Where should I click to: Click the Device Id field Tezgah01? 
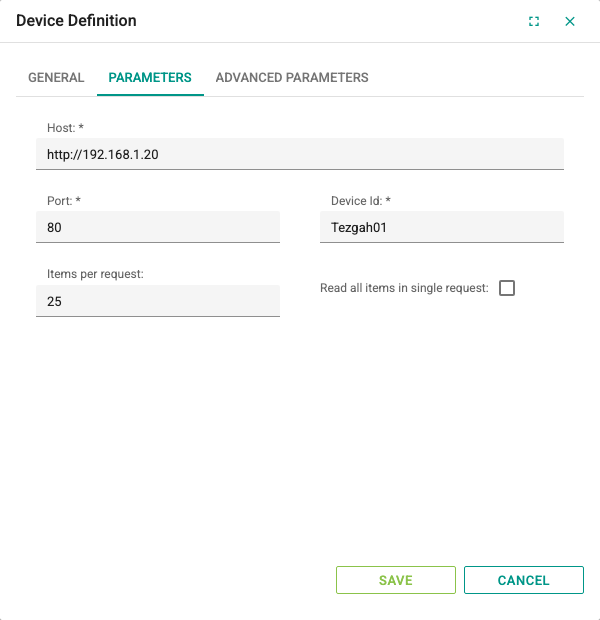[442, 227]
